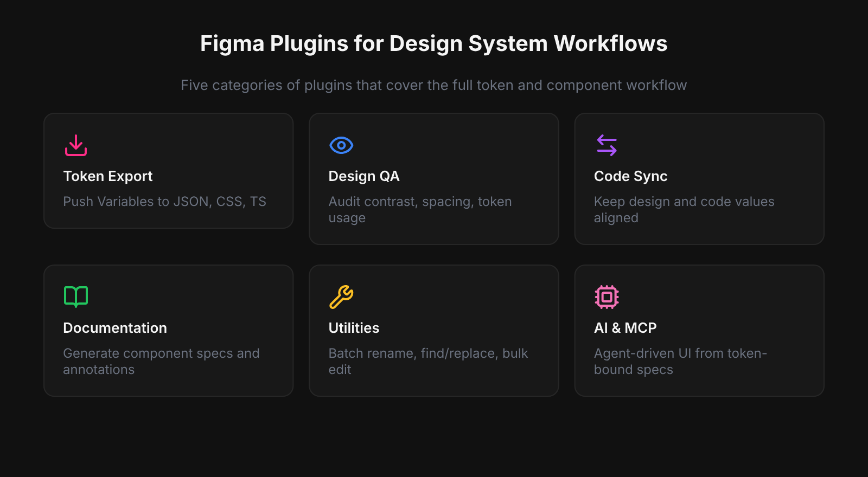Select the Utilities card heading
The image size is (868, 477).
354,328
